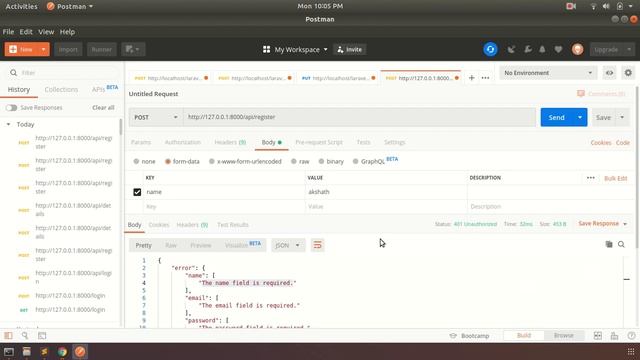
Task: Select the GraphQL body type
Action: (x=356, y=161)
